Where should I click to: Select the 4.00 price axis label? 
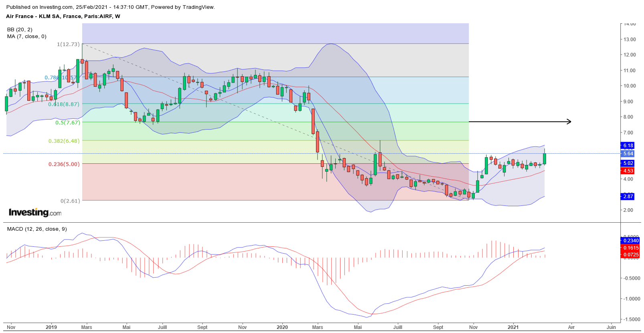pyautogui.click(x=628, y=179)
